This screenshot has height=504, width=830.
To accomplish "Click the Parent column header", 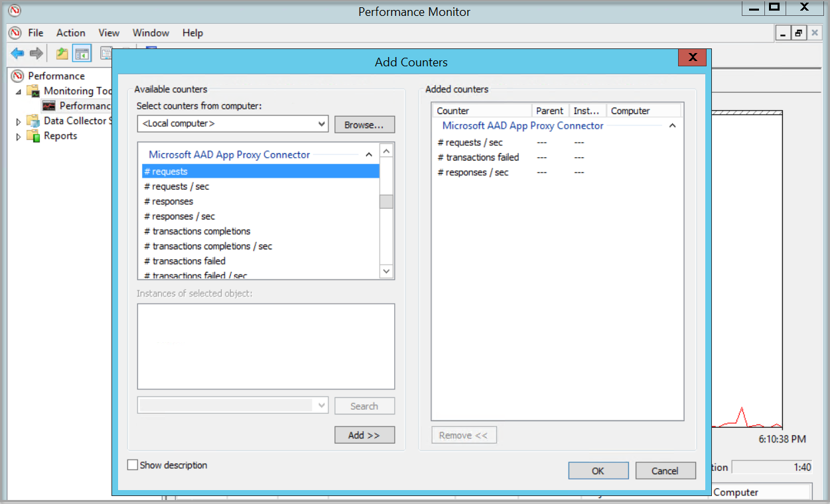I will [550, 111].
